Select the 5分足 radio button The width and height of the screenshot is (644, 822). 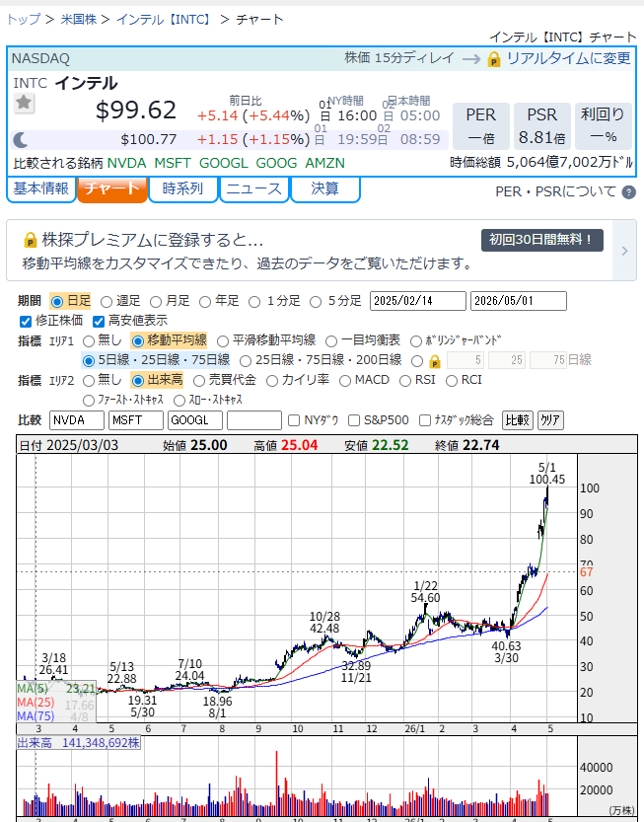pos(316,302)
